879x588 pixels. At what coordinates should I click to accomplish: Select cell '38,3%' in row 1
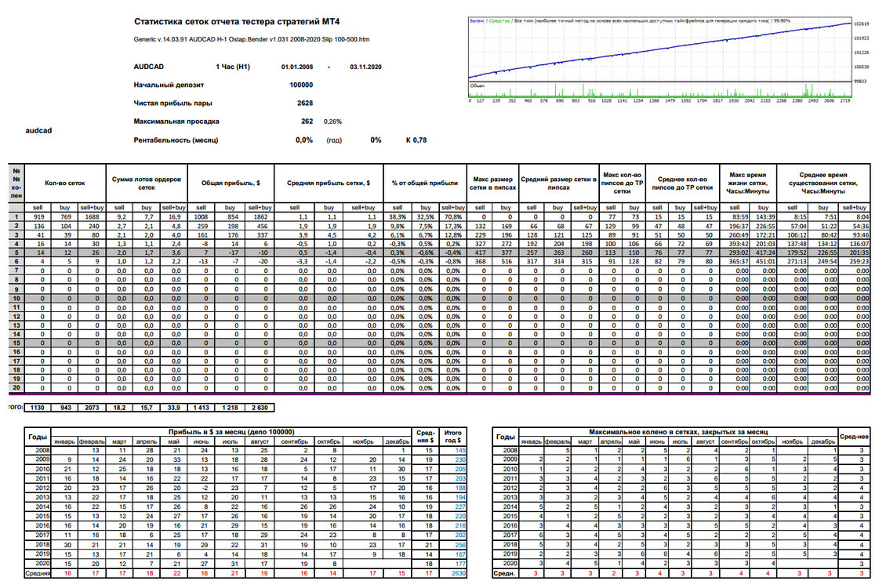[398, 217]
